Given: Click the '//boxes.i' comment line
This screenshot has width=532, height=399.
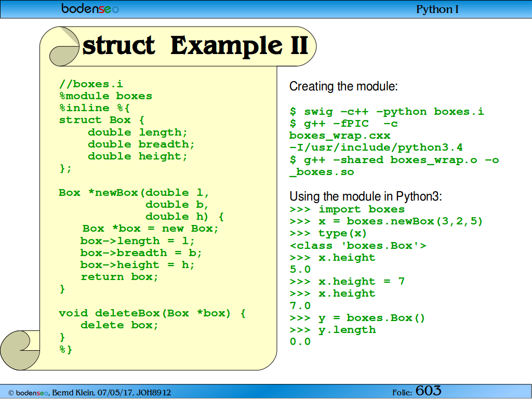Looking at the screenshot, I should pos(91,84).
